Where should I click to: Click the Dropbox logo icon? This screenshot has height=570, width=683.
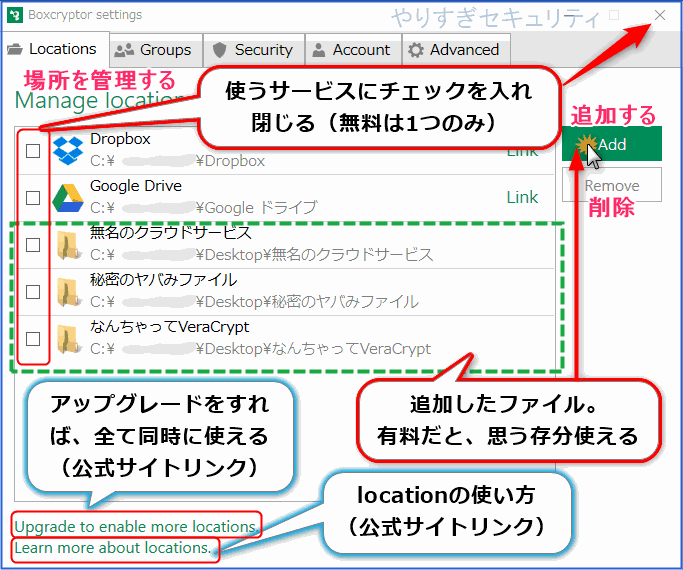[68, 151]
